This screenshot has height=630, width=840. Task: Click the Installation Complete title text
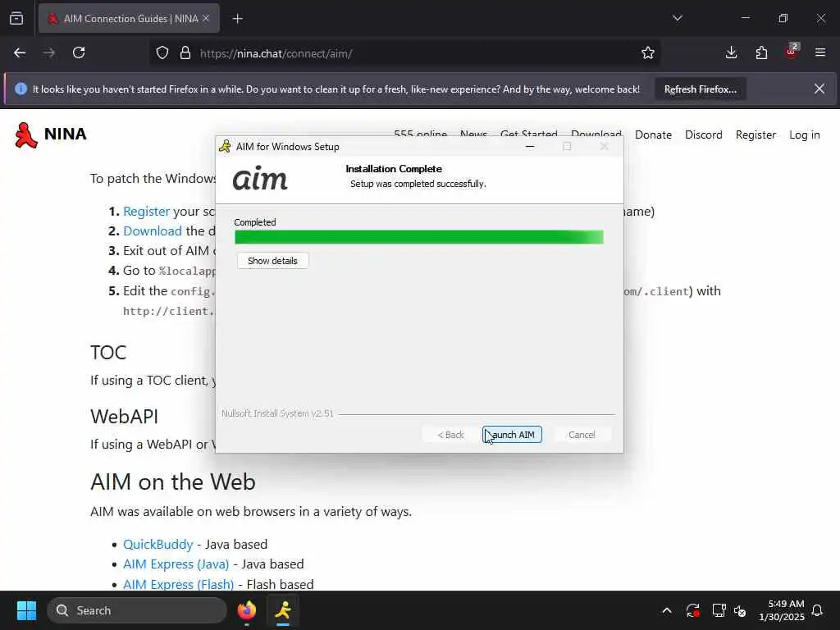[x=394, y=169]
